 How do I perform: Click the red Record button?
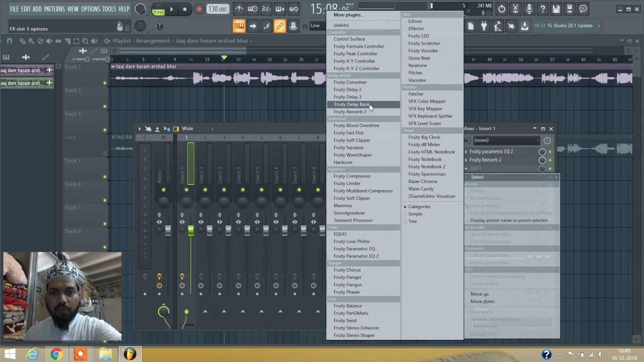pos(199,9)
